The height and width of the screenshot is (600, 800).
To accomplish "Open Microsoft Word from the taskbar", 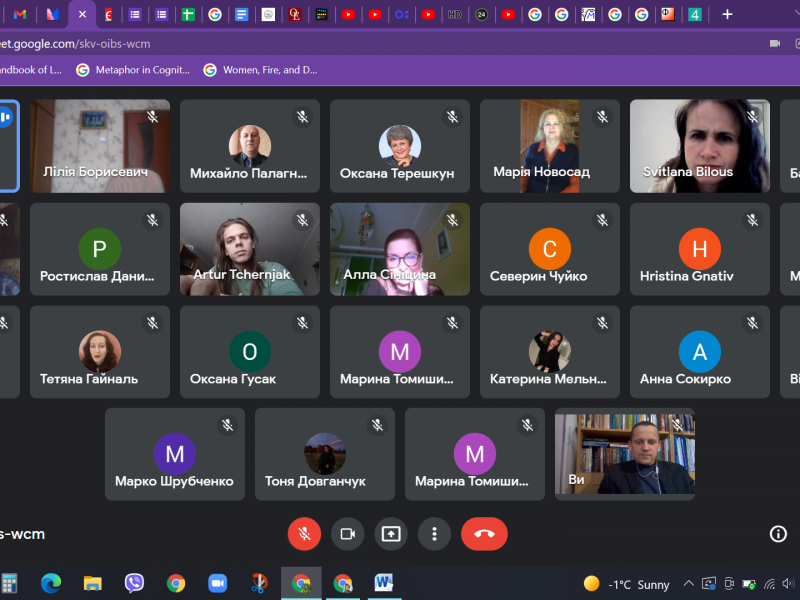I will coord(384,583).
